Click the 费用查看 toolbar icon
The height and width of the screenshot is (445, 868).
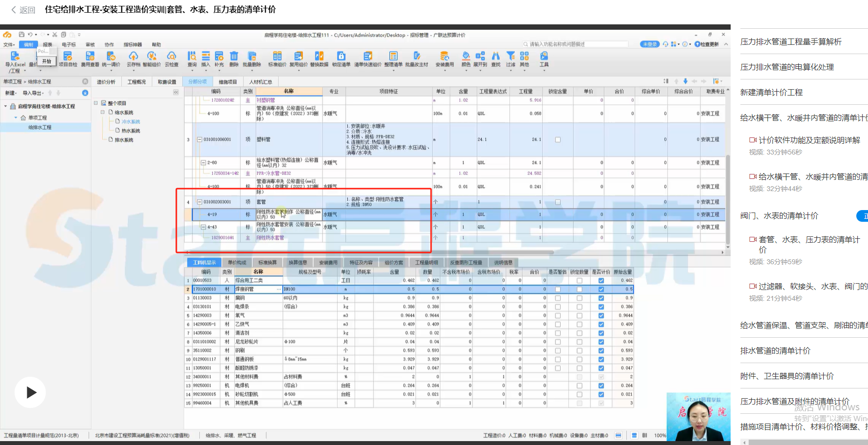pos(90,59)
